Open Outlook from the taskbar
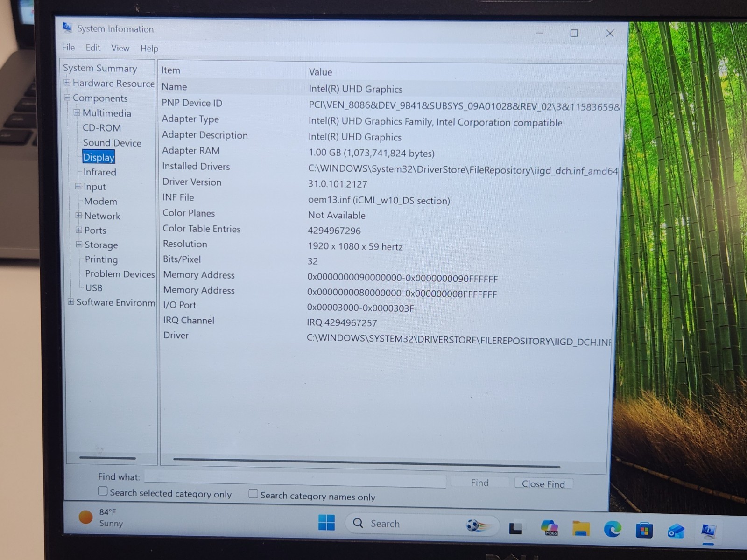 (676, 531)
